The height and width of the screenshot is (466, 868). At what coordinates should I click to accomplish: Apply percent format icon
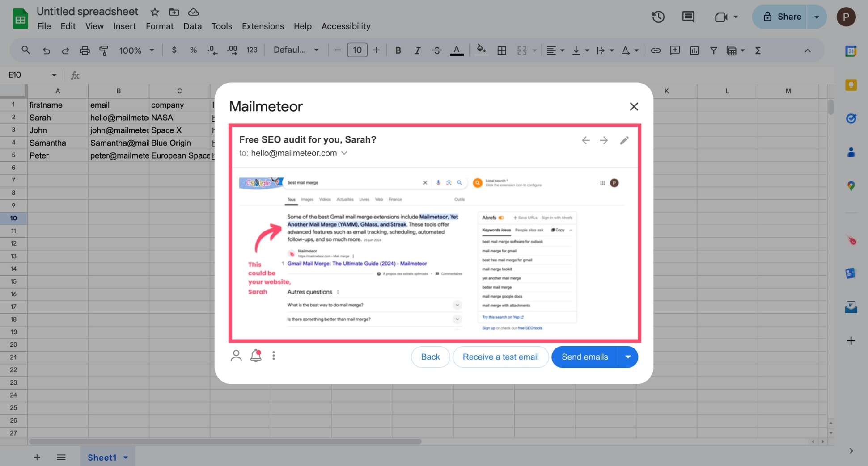[193, 50]
